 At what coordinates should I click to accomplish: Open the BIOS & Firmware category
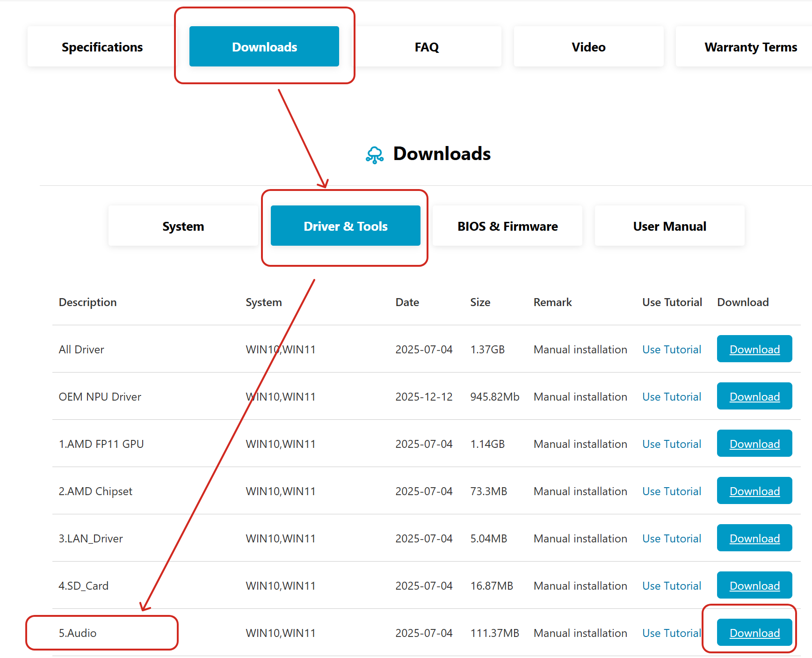click(507, 226)
